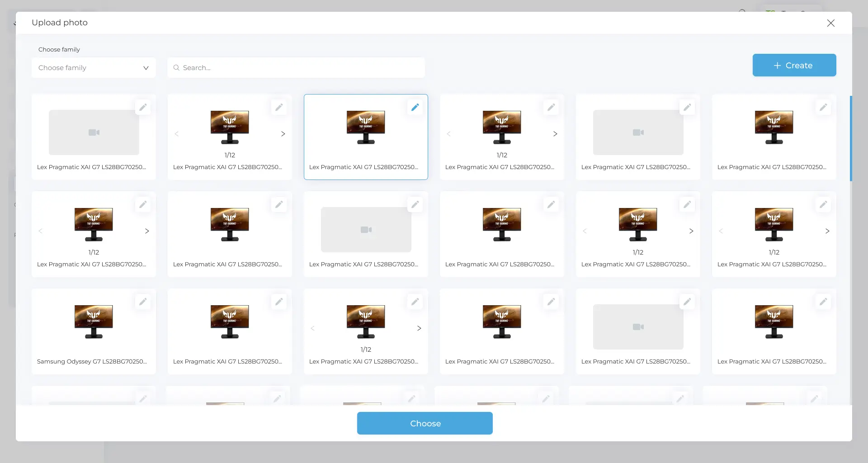
Task: Click the edit pencil on the second-row video placeholder card
Action: pyautogui.click(x=415, y=205)
